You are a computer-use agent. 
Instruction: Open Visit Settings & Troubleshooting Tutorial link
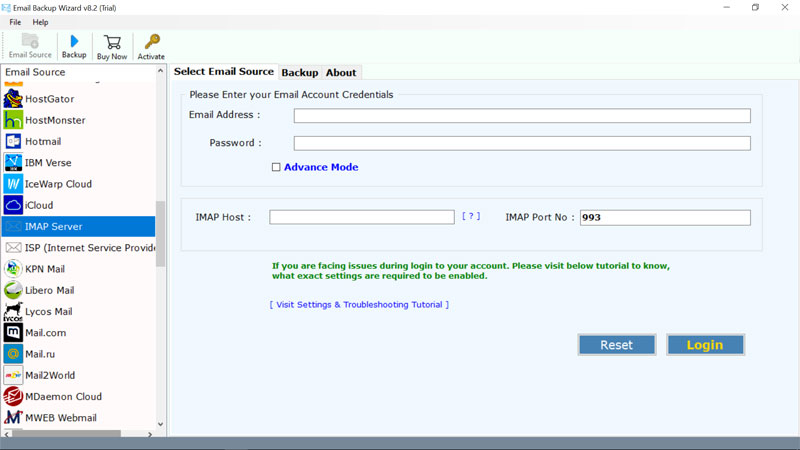(x=359, y=305)
